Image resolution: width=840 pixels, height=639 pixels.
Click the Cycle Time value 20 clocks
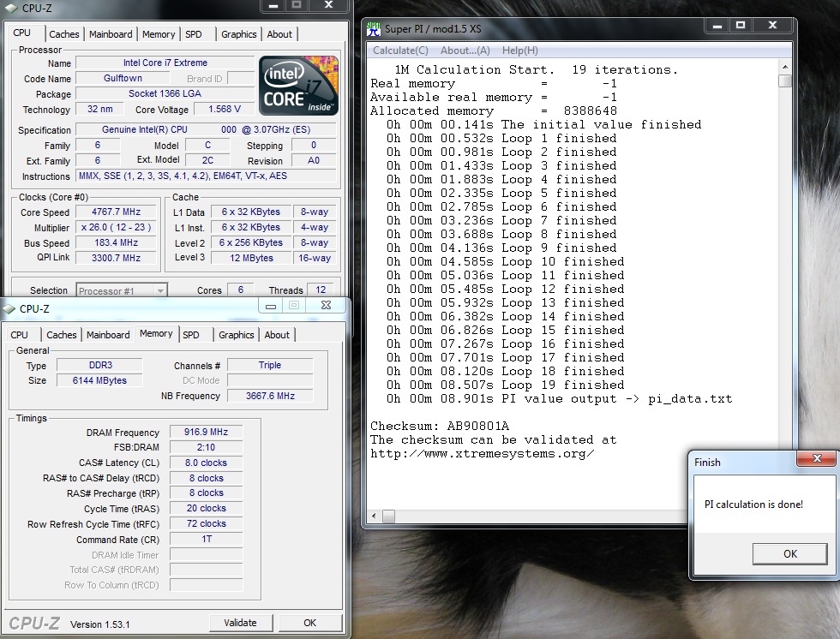coord(207,509)
